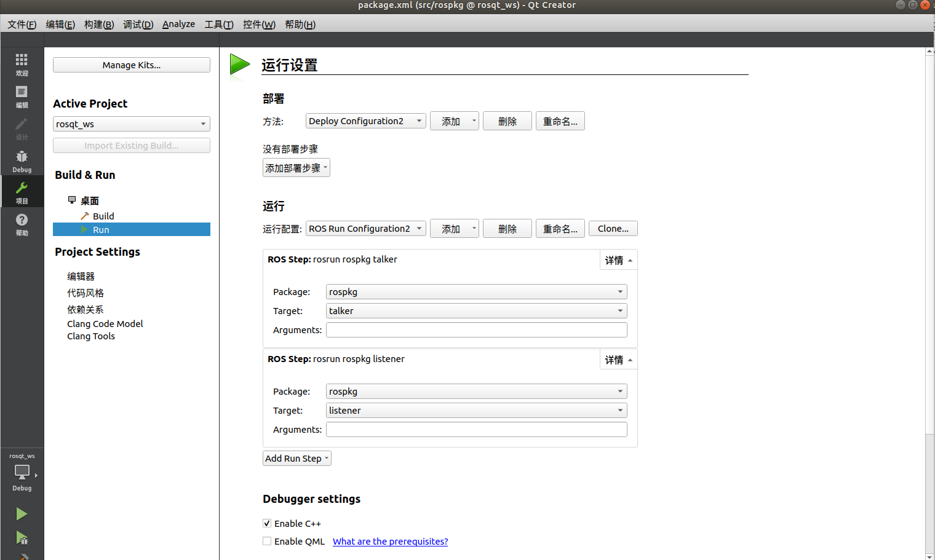Click the Clone... button
Image resolution: width=935 pixels, height=560 pixels.
click(x=613, y=228)
